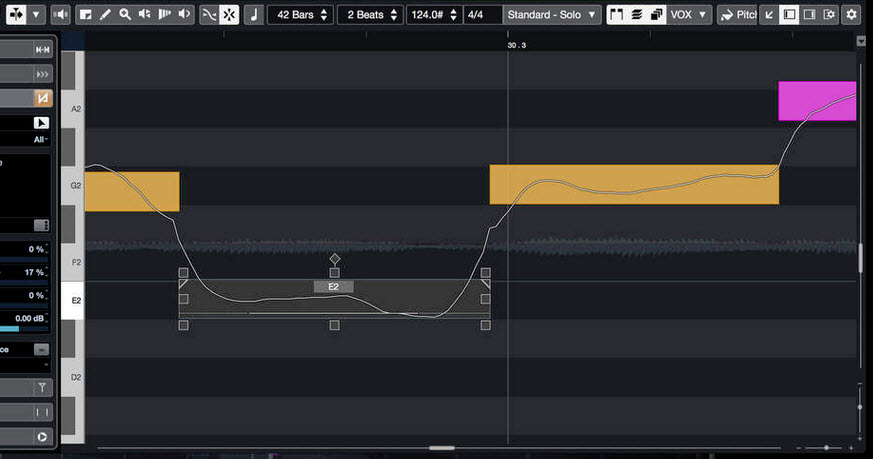Image resolution: width=873 pixels, height=459 pixels.
Task: Expand the tool options dropdown arrow
Action: tap(37, 15)
